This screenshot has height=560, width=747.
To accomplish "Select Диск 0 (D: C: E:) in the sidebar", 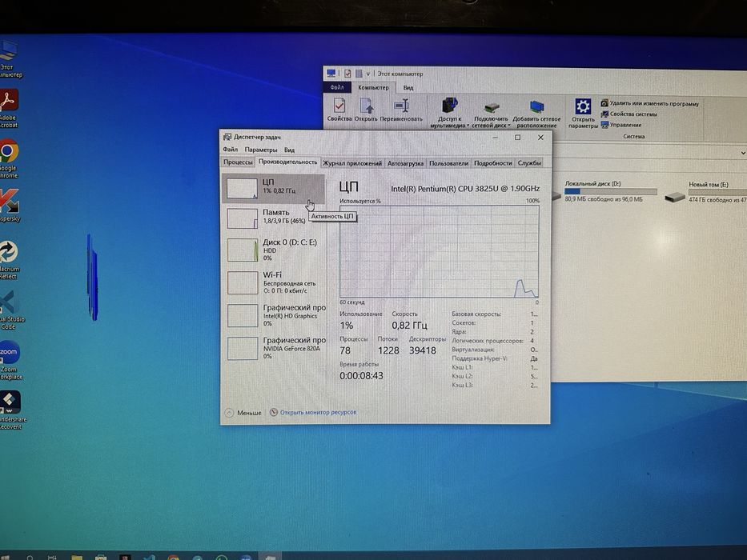I will [274, 250].
